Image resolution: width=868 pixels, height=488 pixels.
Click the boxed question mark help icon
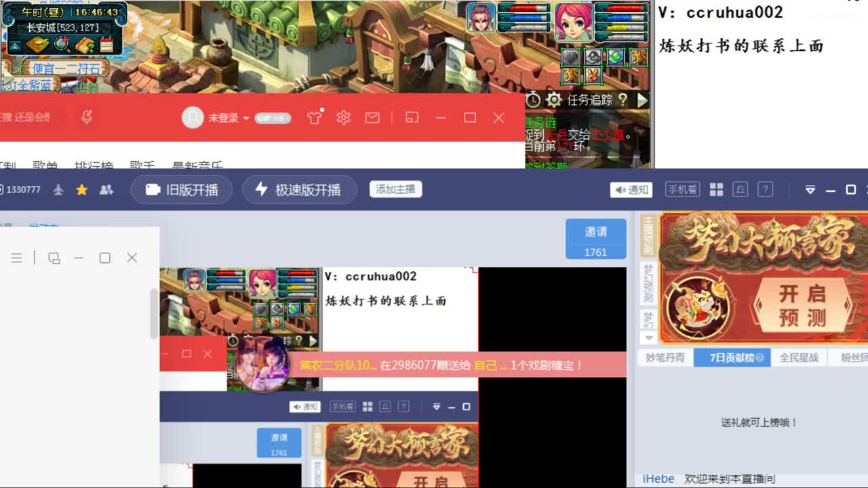pos(765,190)
